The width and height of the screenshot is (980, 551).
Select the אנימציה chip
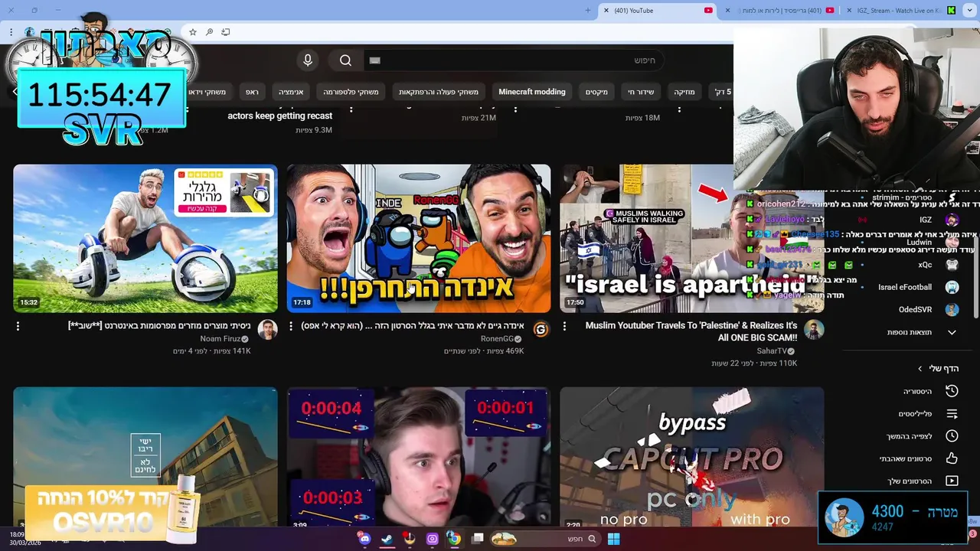tap(291, 92)
